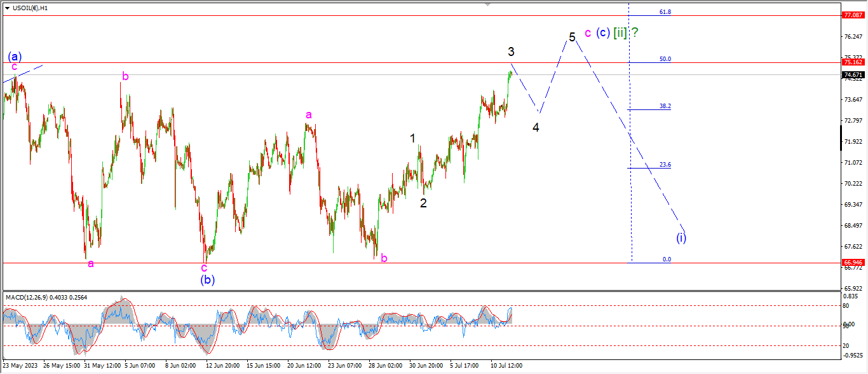Click the black wave 5 label
This screenshot has width=868, height=374.
click(x=572, y=38)
